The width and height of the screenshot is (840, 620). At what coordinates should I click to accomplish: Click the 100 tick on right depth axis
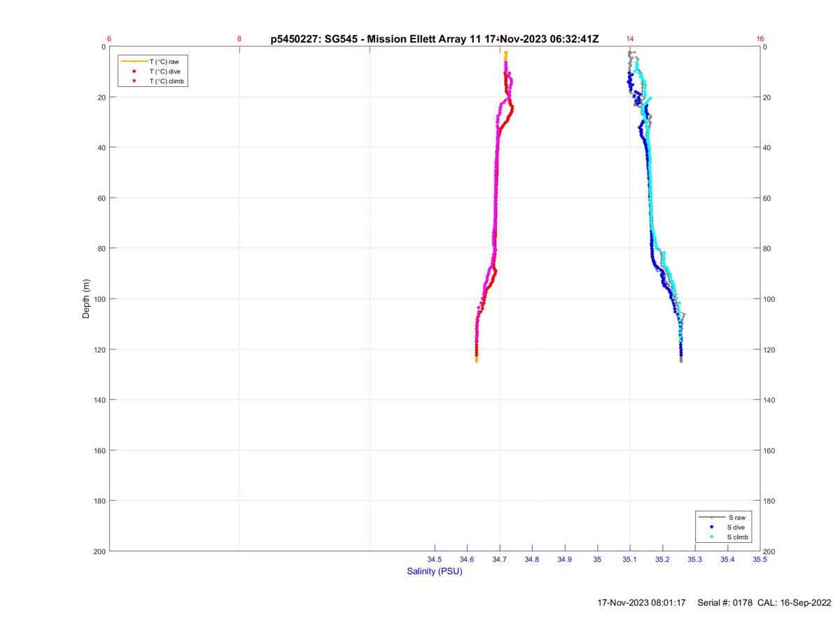770,299
